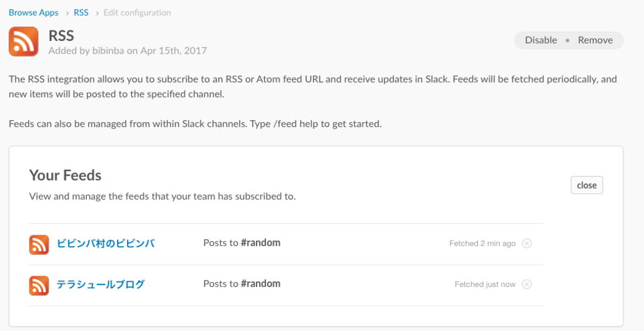The image size is (644, 331).
Task: Open the ビビンバ村のビビンバ feed link
Action: (x=106, y=244)
